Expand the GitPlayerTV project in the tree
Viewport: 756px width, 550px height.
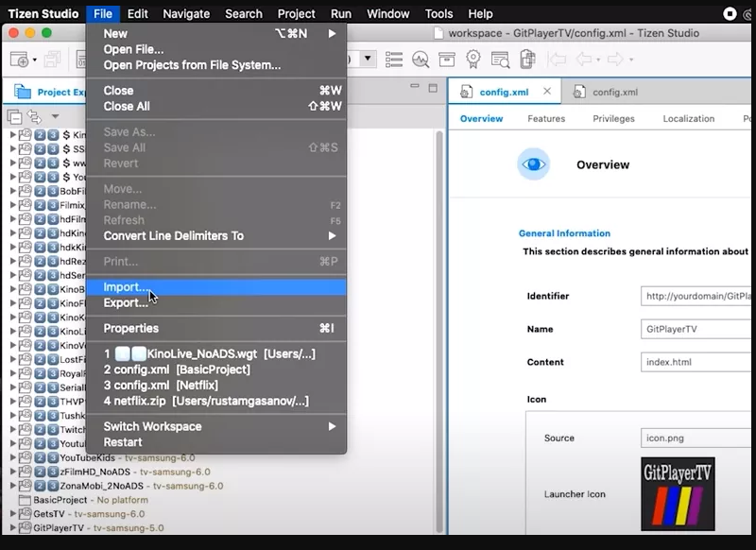[x=13, y=528]
